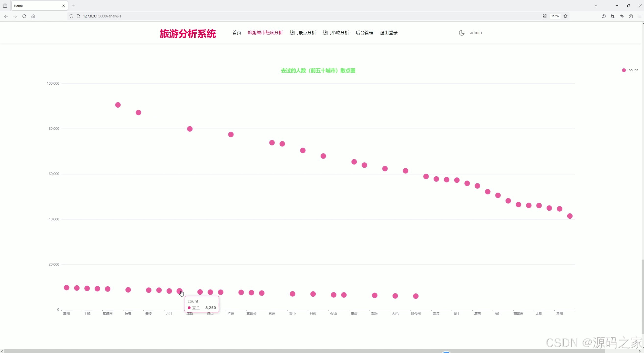Click the screenshot crop icon
This screenshot has height=353, width=644.
(612, 16)
